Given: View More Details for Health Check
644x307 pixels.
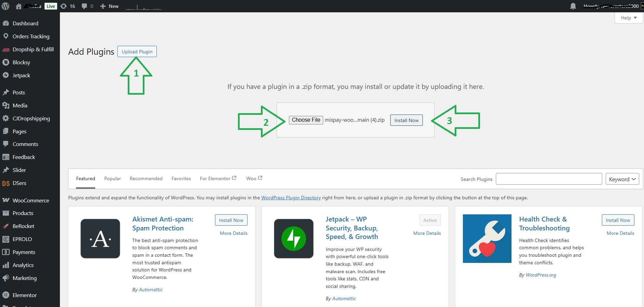Looking at the screenshot, I should pos(620,233).
